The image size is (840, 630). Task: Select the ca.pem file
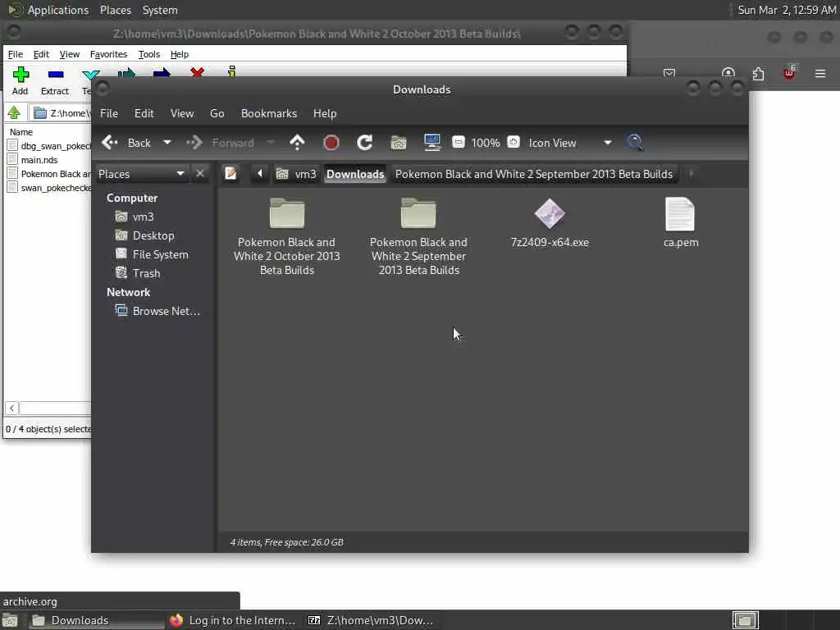tap(680, 223)
